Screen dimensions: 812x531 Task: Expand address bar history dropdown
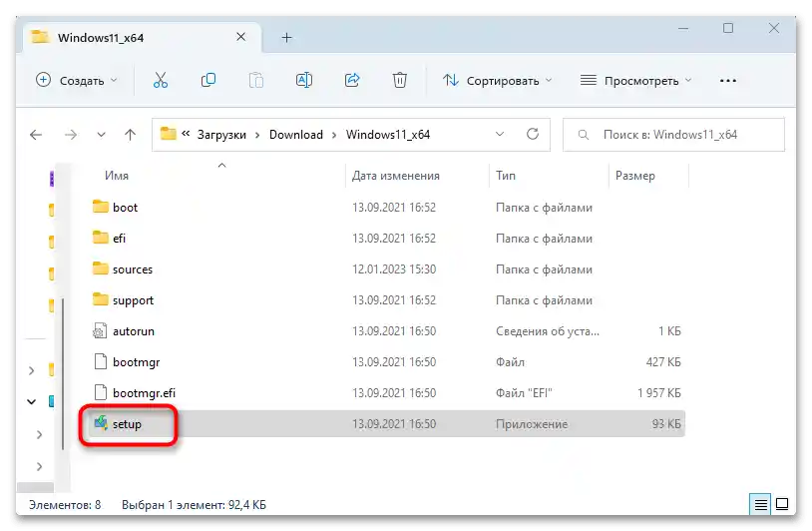(500, 134)
